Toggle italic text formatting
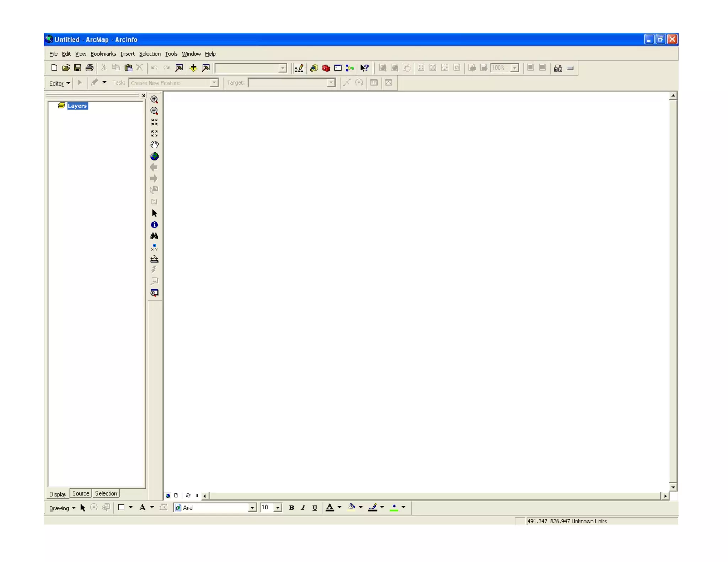This screenshot has width=728, height=562. coord(303,508)
